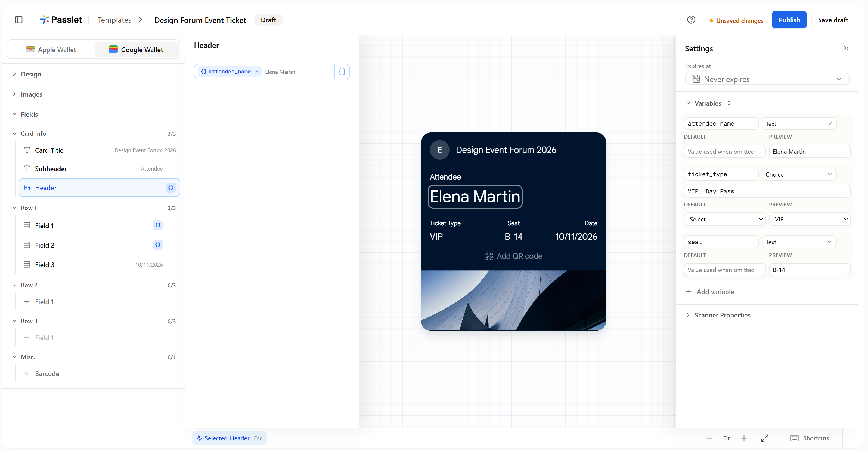This screenshot has width=868, height=451.
Task: Edit attendee_name preview value Elena Martin
Action: 810,151
